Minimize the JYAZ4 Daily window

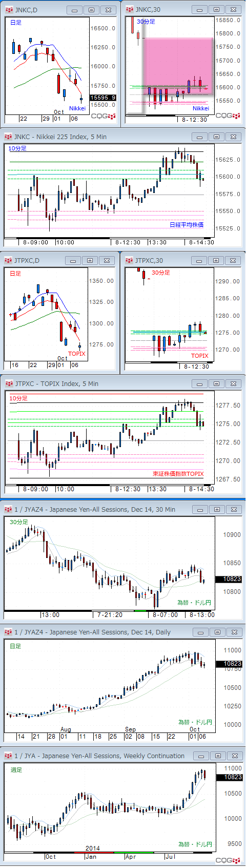[x=201, y=632]
